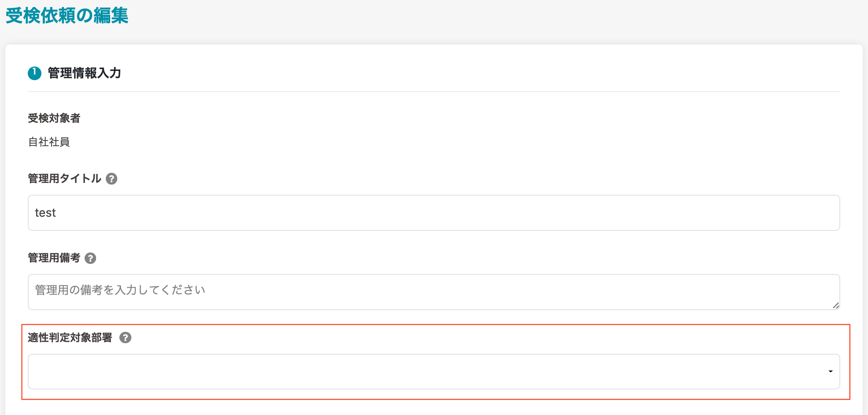Open the help tooltip for 適性判定対象部署
This screenshot has width=868, height=415.
(126, 338)
